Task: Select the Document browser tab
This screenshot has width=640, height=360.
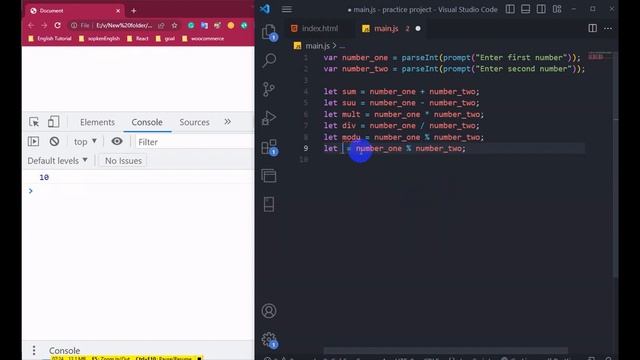Action: pyautogui.click(x=73, y=11)
